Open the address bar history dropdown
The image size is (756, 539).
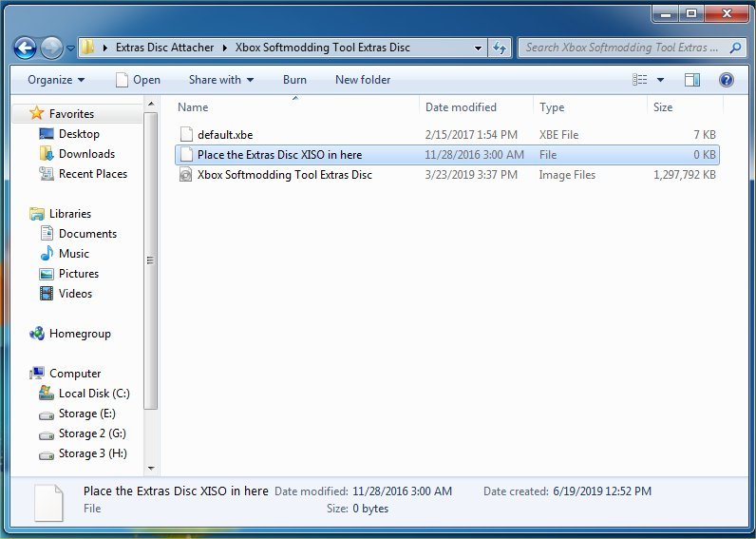(478, 48)
